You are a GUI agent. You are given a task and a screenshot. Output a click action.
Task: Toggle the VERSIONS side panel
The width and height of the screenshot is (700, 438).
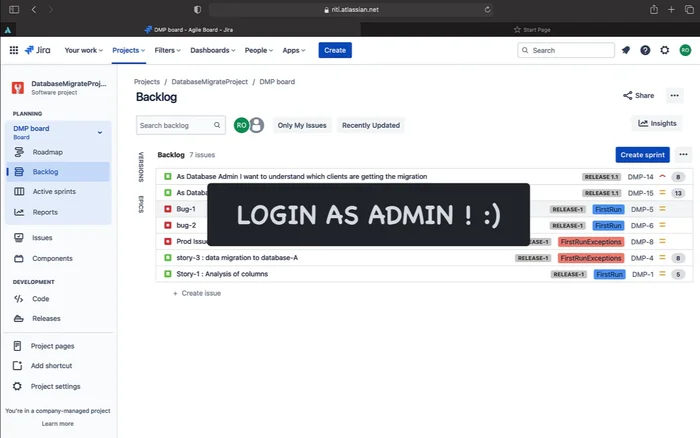tap(141, 167)
